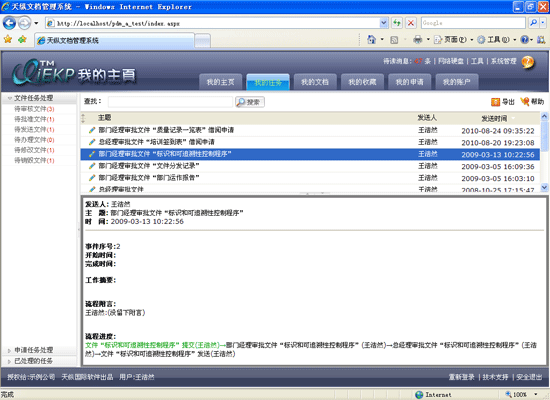
Task: Click the export (导出) icon
Action: point(495,102)
